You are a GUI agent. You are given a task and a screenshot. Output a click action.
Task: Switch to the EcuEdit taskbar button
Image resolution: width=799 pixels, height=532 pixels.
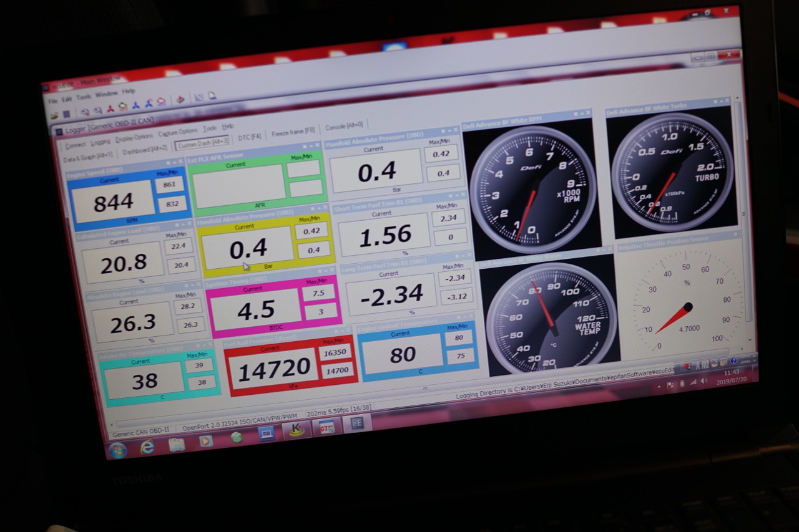click(x=358, y=423)
